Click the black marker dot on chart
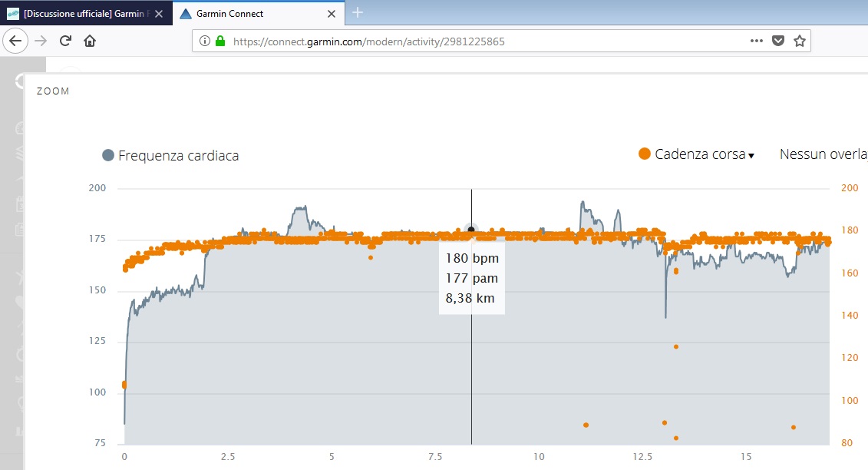The width and height of the screenshot is (868, 470). (x=471, y=229)
